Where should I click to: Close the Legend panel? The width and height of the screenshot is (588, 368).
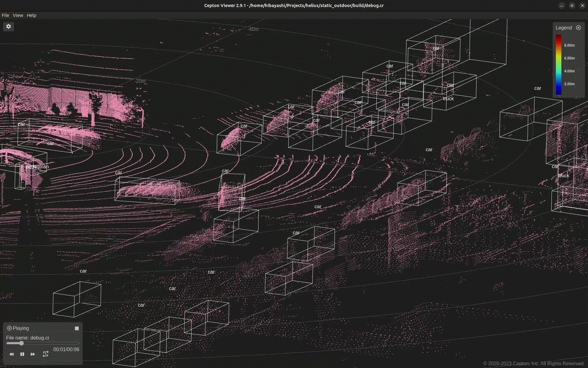tap(578, 28)
